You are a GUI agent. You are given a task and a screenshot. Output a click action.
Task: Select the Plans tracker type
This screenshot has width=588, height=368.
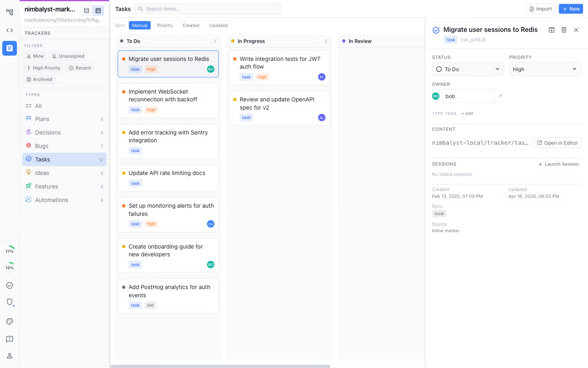click(x=65, y=119)
